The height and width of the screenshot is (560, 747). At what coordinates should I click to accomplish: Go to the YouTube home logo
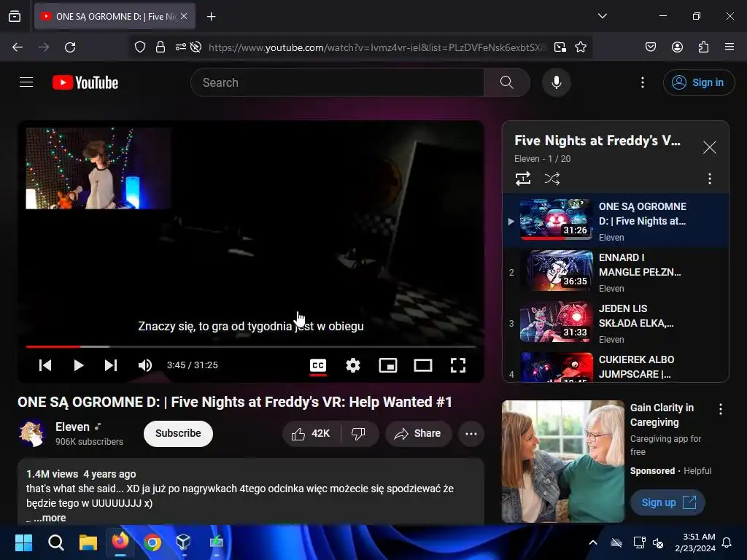(85, 82)
